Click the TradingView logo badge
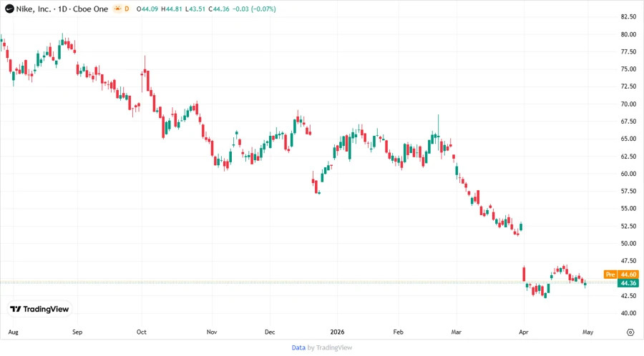 click(x=40, y=310)
